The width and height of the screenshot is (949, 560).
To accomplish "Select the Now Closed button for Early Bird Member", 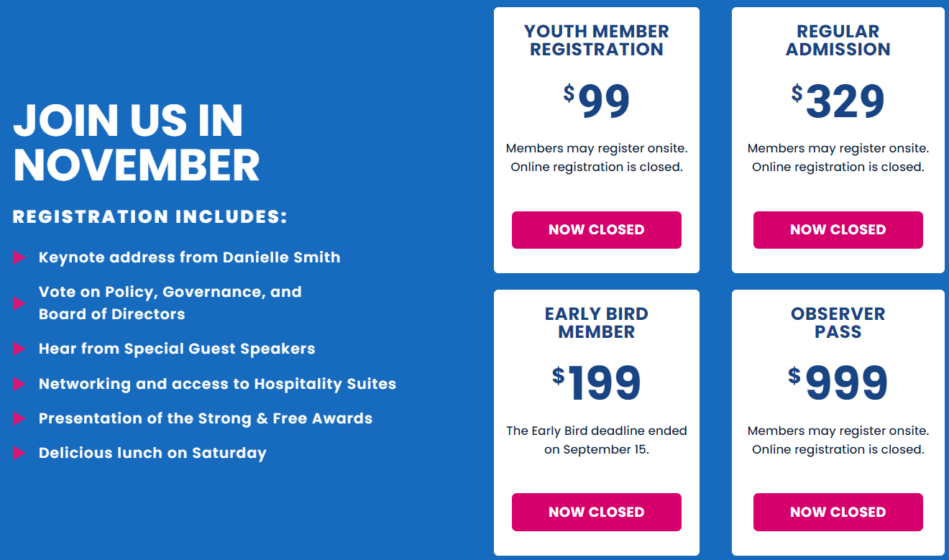I will (x=597, y=513).
